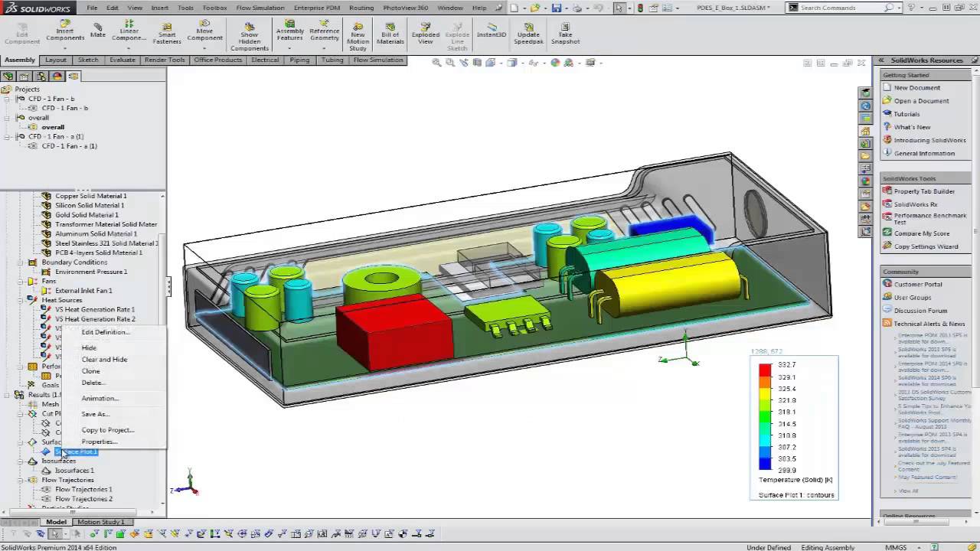Viewport: 980px width, 551px height.
Task: Open Property Tab Builder link
Action: tap(924, 191)
